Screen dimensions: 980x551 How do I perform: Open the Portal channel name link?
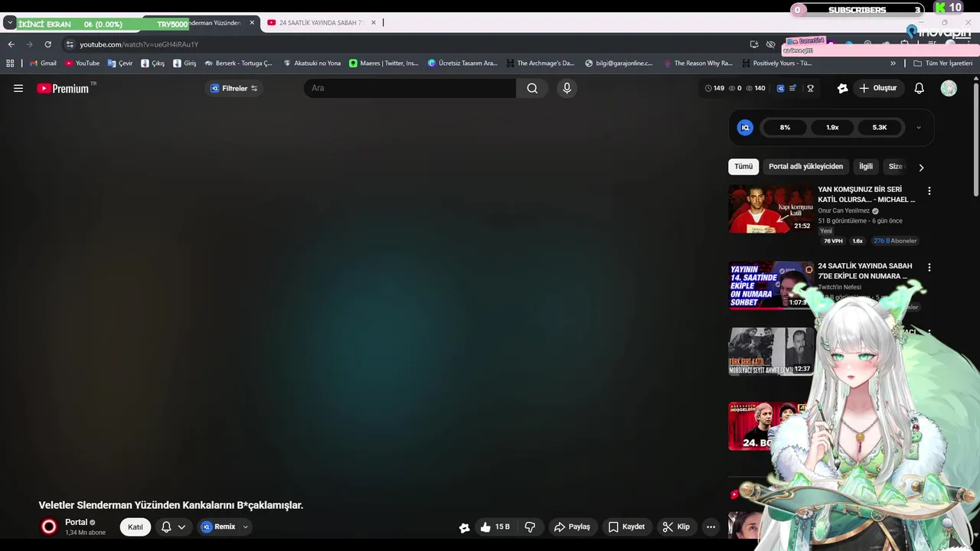pyautogui.click(x=76, y=522)
